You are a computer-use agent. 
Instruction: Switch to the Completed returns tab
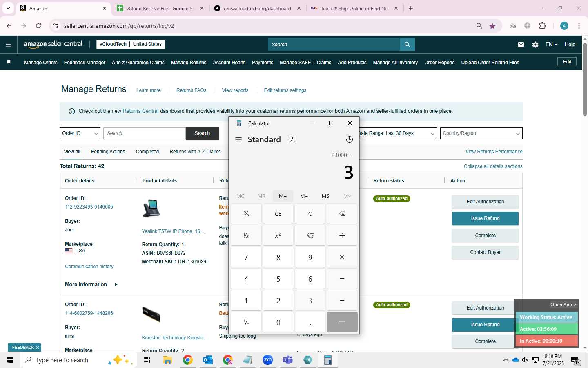[x=147, y=152]
